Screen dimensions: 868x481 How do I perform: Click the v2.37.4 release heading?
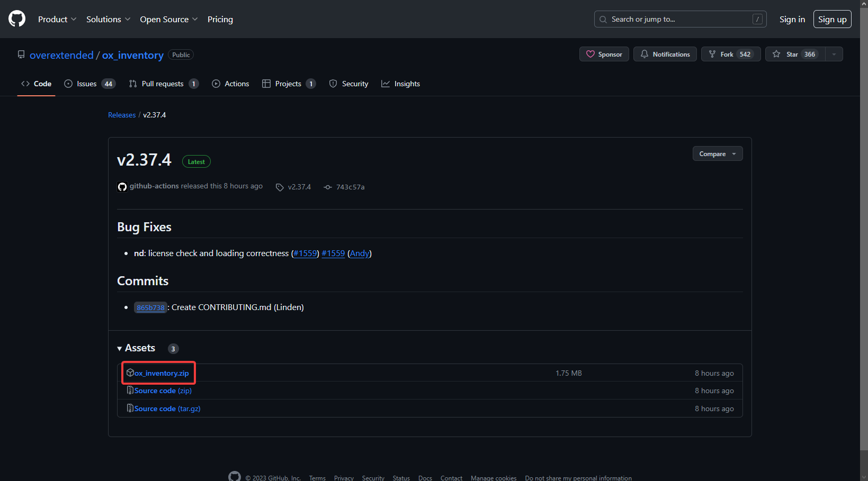point(144,160)
